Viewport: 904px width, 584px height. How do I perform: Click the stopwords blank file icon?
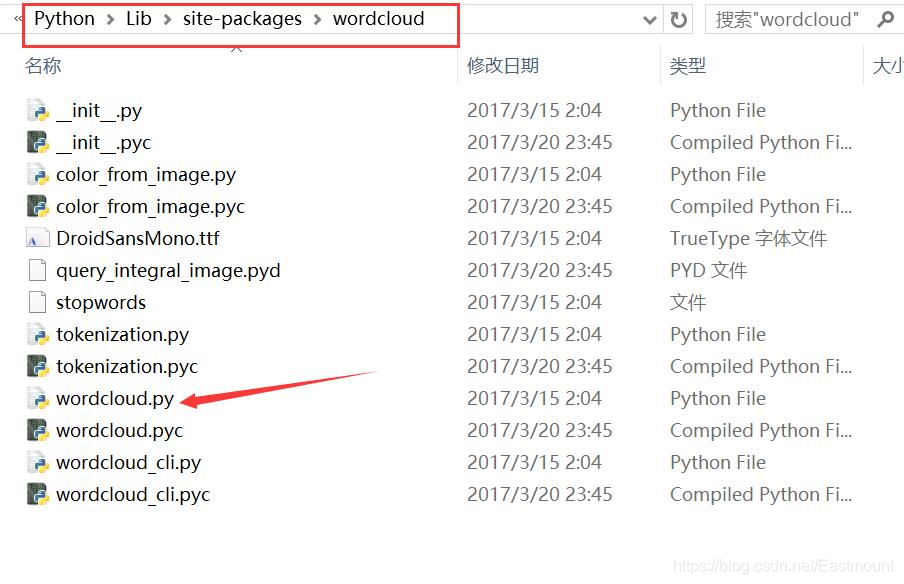pyautogui.click(x=37, y=302)
